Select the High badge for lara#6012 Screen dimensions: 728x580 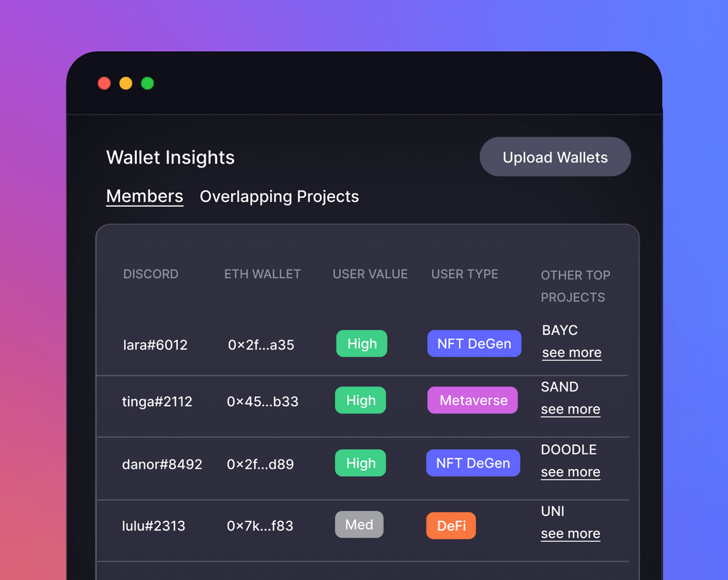[x=361, y=344]
